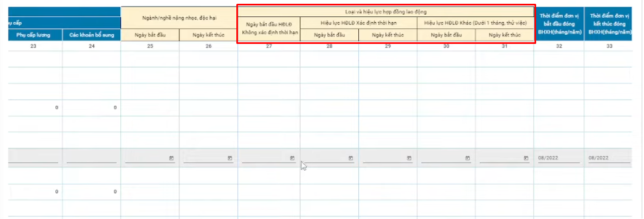Image resolution: width=644 pixels, height=219 pixels.
Task: Open calendar icon in column 29 fixed-term end date
Action: point(409,158)
